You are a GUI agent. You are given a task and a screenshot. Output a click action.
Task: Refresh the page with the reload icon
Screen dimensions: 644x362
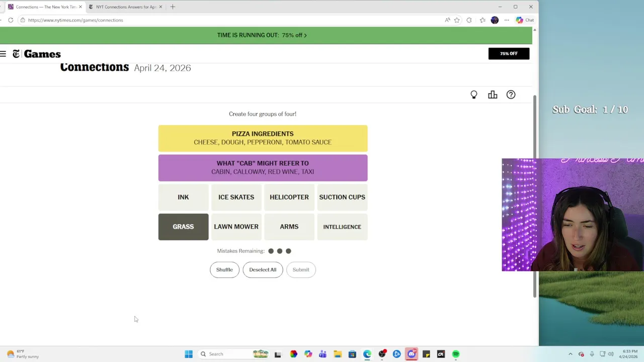11,20
